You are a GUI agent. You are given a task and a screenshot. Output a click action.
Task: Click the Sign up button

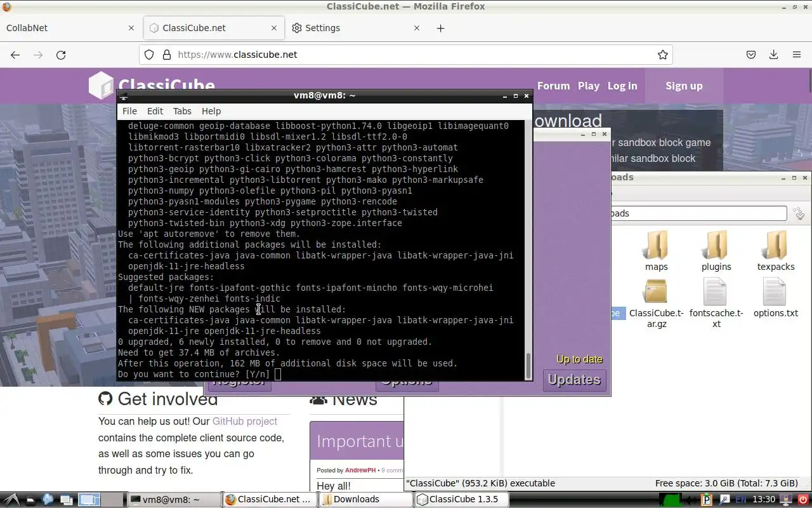pyautogui.click(x=684, y=86)
